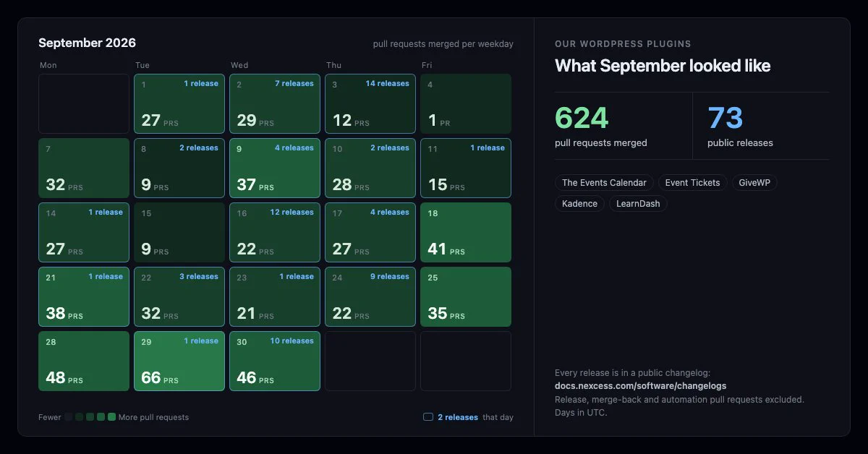Click the "10 releases" badge
Screen dimensions: 868x454
[x=292, y=341]
